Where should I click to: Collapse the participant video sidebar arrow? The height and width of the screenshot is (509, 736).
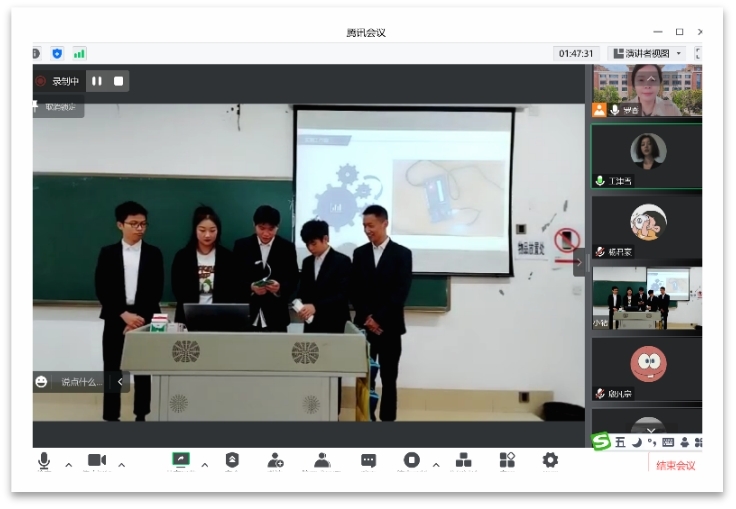click(x=579, y=263)
